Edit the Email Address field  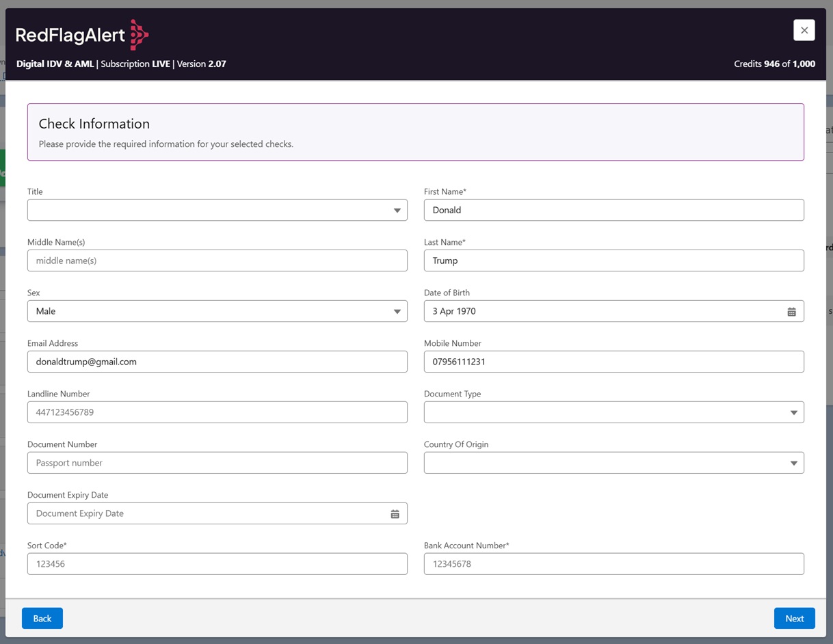pos(217,362)
